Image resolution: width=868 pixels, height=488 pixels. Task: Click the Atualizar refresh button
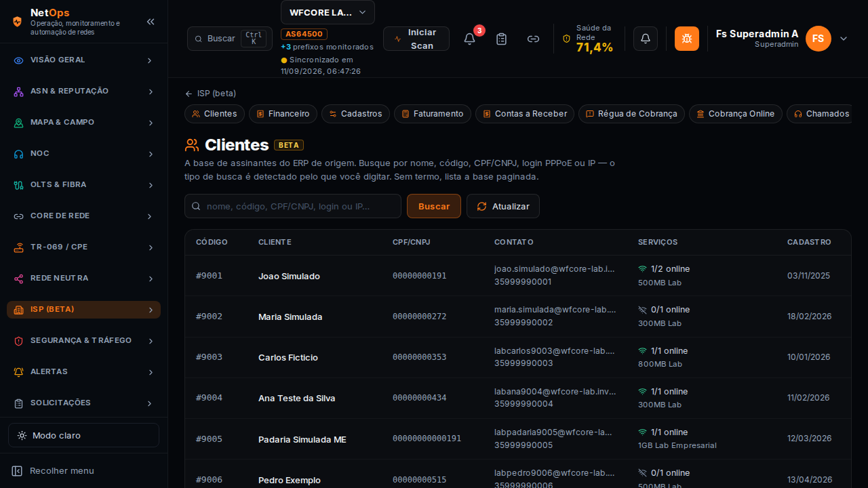(503, 206)
